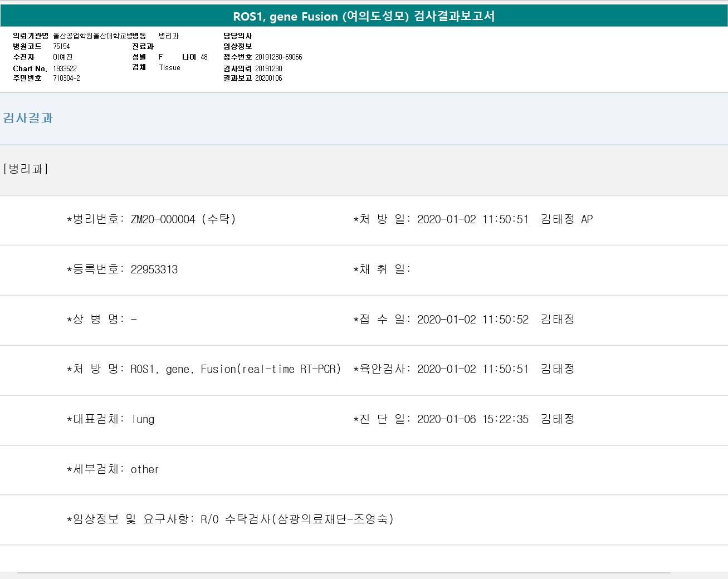Select the detailed specimen value 'other'

(145, 469)
